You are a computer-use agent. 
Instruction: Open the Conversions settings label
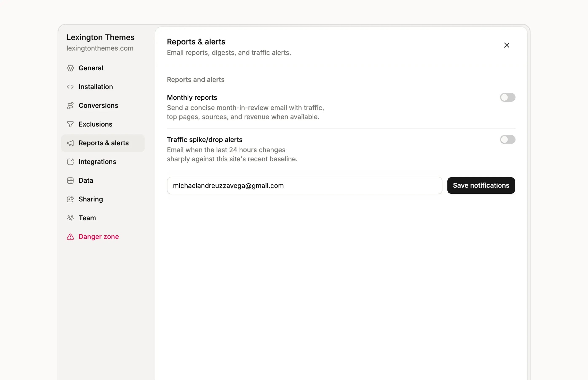pos(98,106)
